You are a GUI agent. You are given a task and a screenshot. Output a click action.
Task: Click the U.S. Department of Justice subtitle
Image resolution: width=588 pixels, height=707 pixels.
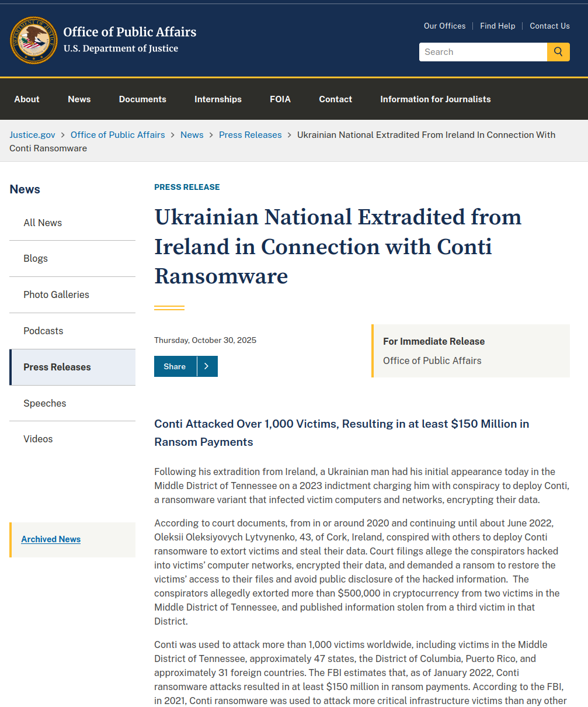pyautogui.click(x=121, y=48)
